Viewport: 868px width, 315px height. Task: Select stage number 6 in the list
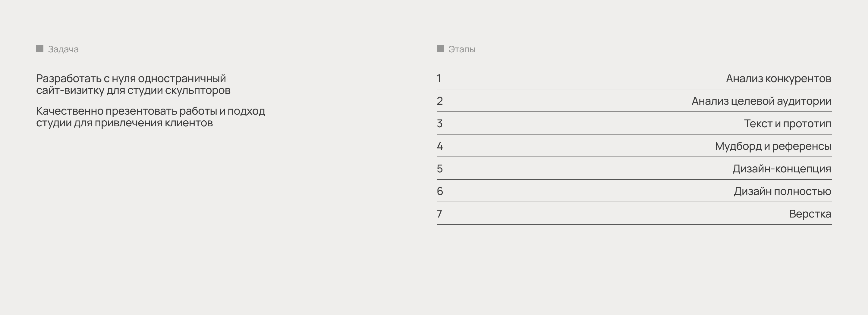coord(440,191)
